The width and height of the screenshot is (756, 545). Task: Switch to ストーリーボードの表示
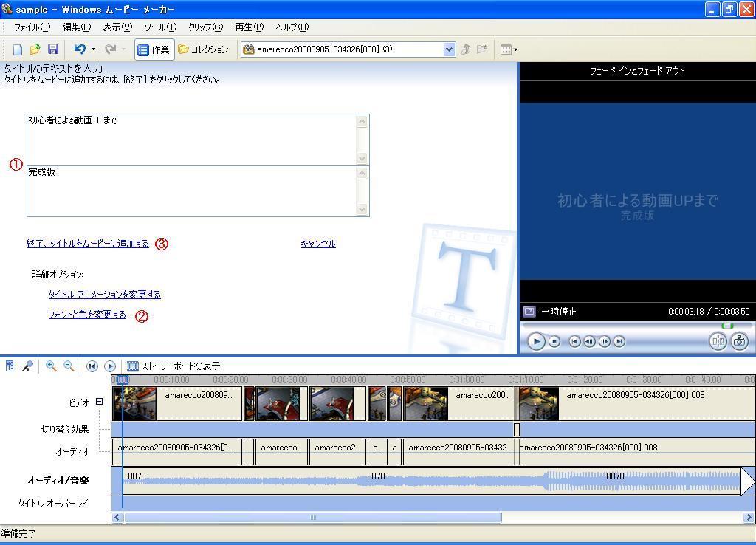click(x=173, y=366)
